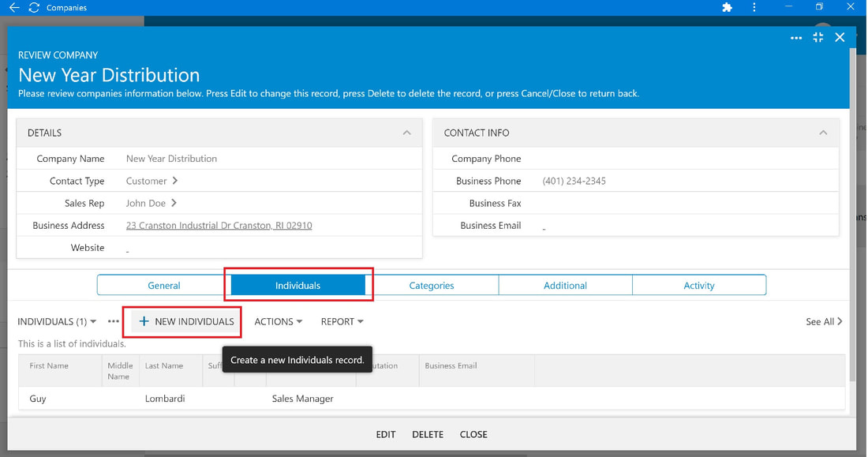Image resolution: width=868 pixels, height=457 pixels.
Task: Open the Individuals list ellipsis menu
Action: coord(114,321)
